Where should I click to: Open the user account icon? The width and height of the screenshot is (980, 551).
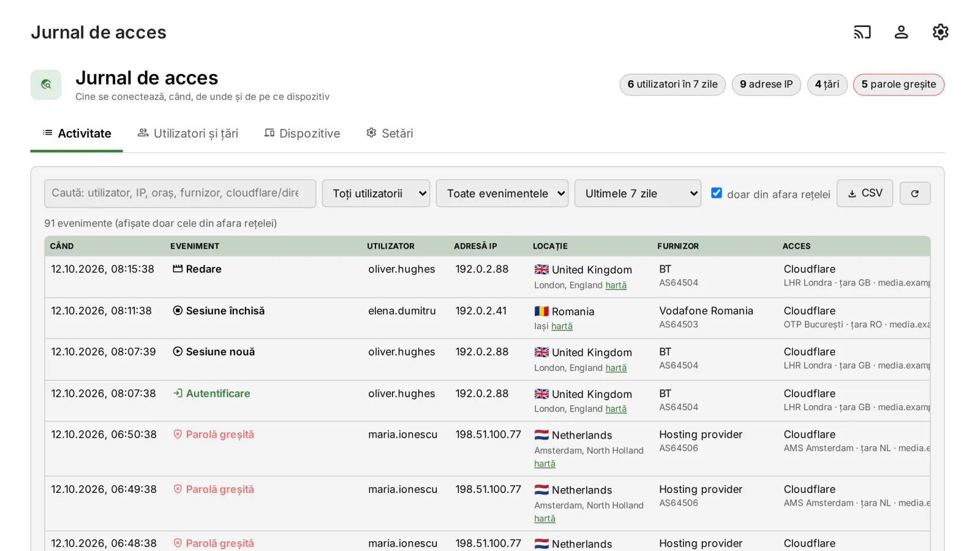coord(901,32)
